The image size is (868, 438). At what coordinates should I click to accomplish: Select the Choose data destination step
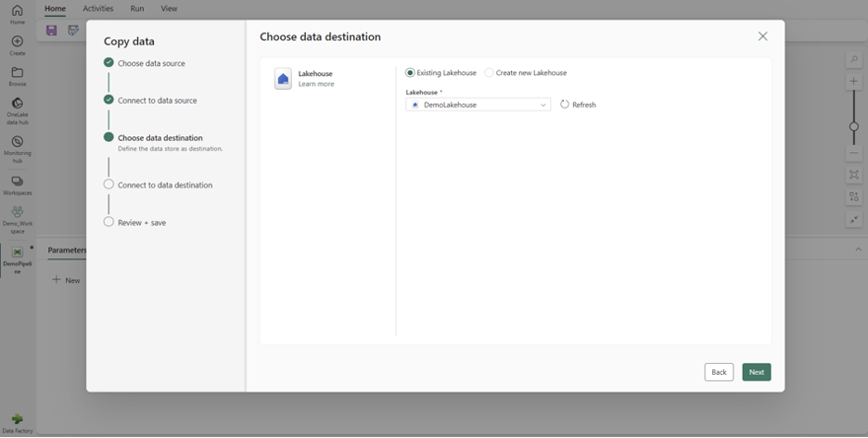click(x=160, y=138)
